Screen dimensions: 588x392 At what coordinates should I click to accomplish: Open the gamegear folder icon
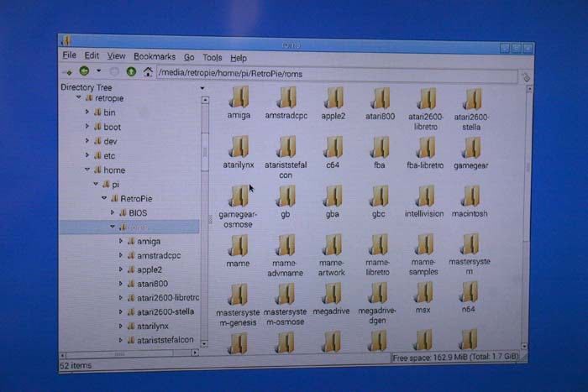click(471, 148)
